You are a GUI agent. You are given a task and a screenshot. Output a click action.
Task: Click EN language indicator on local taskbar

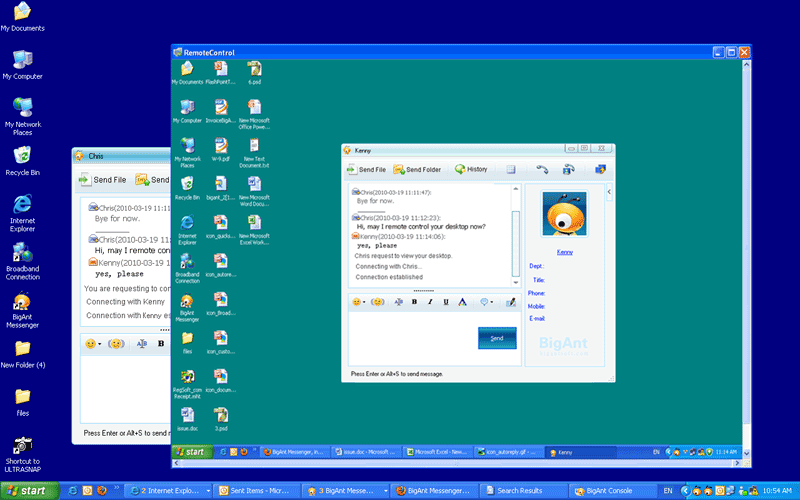click(668, 491)
